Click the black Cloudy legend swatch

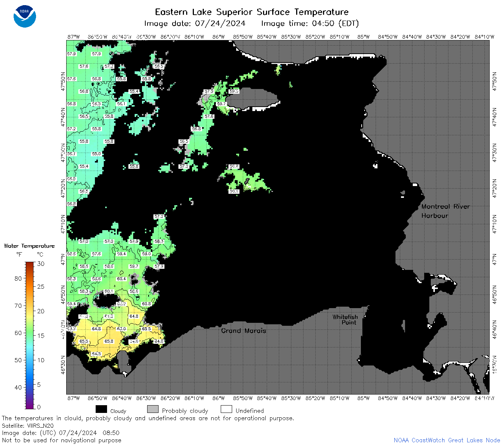click(101, 409)
